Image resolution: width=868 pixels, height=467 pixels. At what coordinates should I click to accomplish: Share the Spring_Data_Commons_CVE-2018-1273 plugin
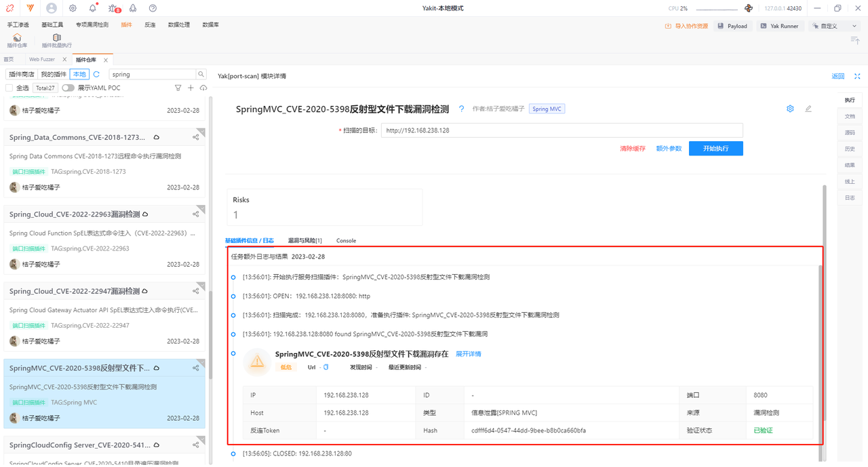click(x=196, y=137)
